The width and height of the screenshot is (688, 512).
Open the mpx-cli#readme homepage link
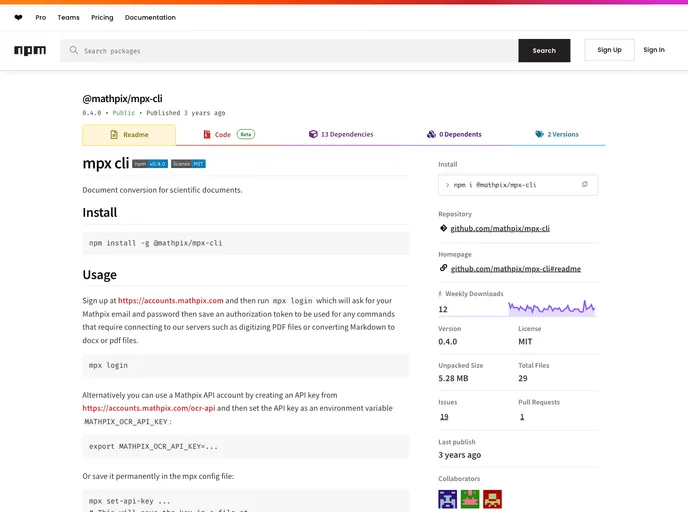tap(516, 269)
